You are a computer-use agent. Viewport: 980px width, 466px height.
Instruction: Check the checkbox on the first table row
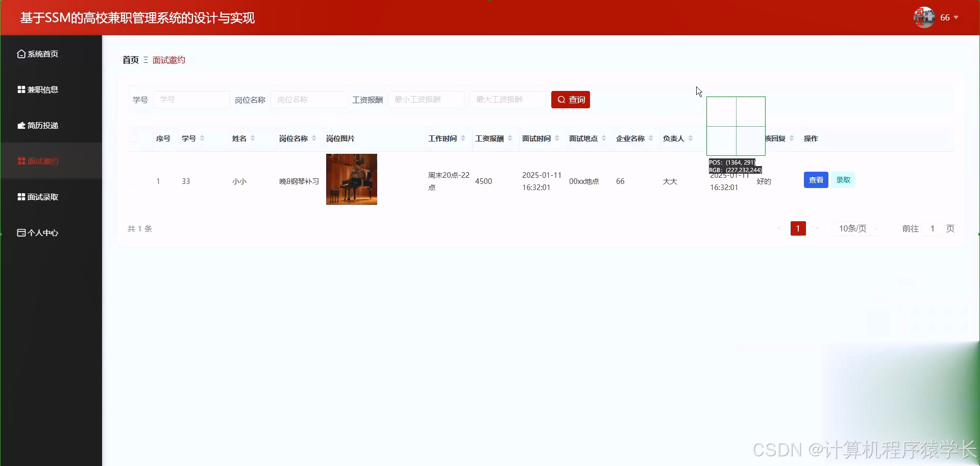pos(134,181)
